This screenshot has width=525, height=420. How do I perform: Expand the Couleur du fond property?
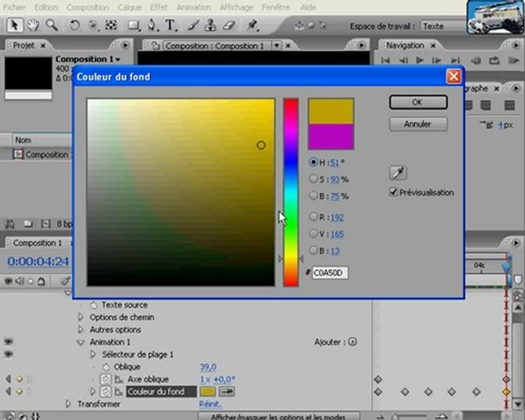(x=93, y=391)
